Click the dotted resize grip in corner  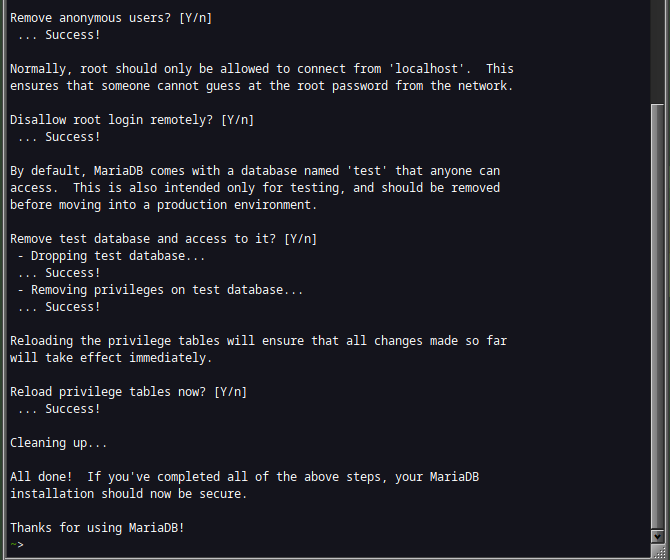click(x=659, y=551)
